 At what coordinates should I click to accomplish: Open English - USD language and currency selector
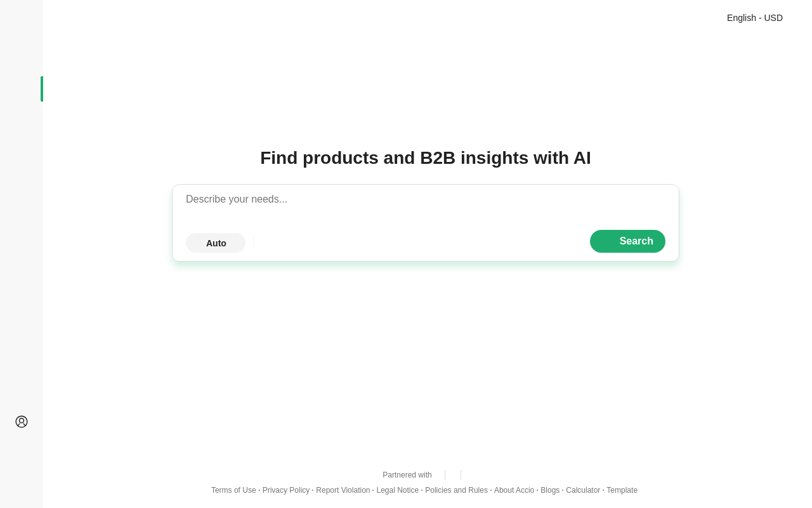(754, 18)
